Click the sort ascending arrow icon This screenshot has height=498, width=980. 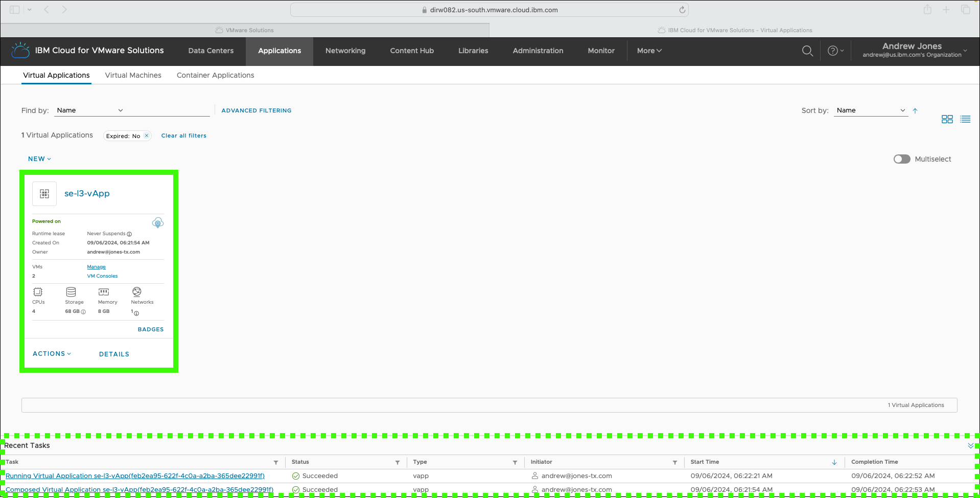915,110
